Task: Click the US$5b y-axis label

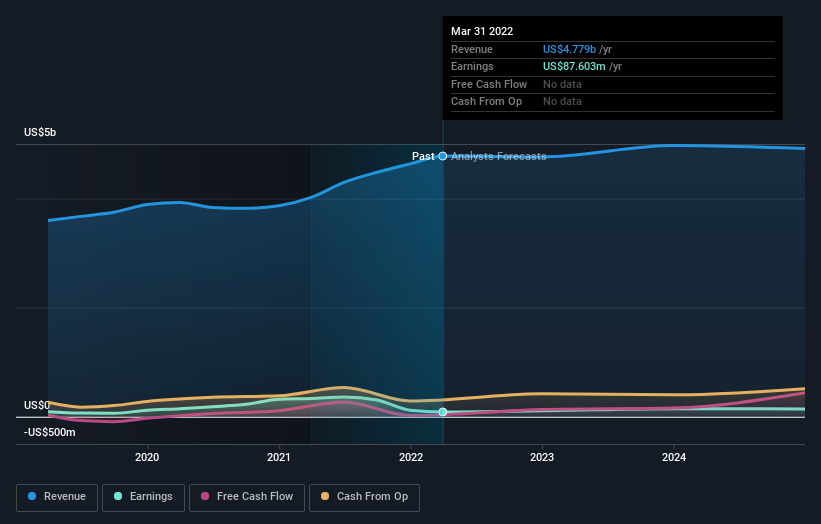Action: click(40, 132)
